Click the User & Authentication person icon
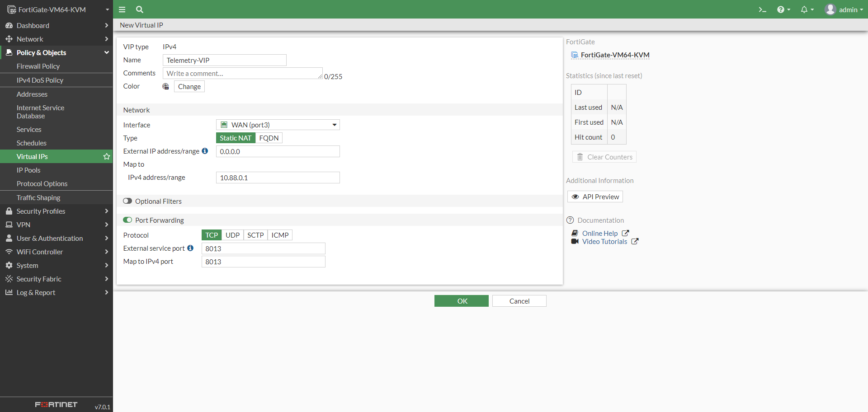Viewport: 868px width, 412px height. tap(9, 238)
